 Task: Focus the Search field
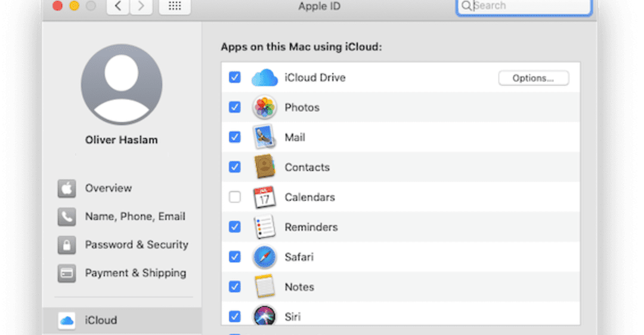[524, 6]
